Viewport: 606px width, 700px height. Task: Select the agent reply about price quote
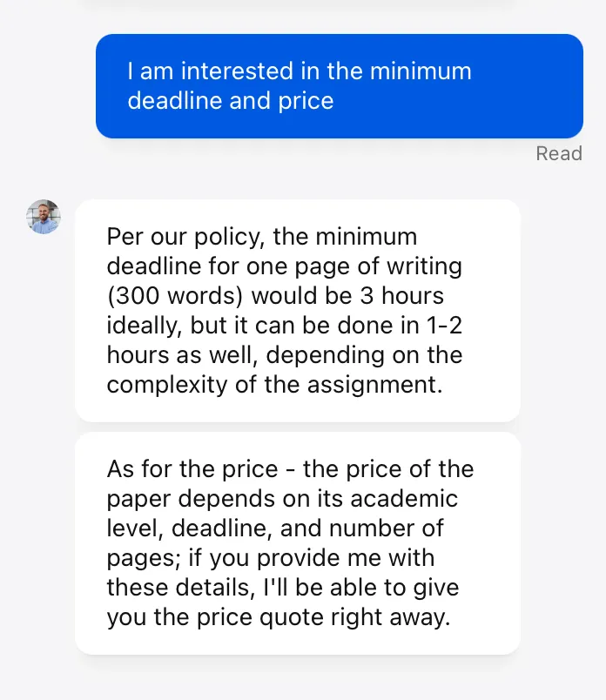(x=298, y=543)
